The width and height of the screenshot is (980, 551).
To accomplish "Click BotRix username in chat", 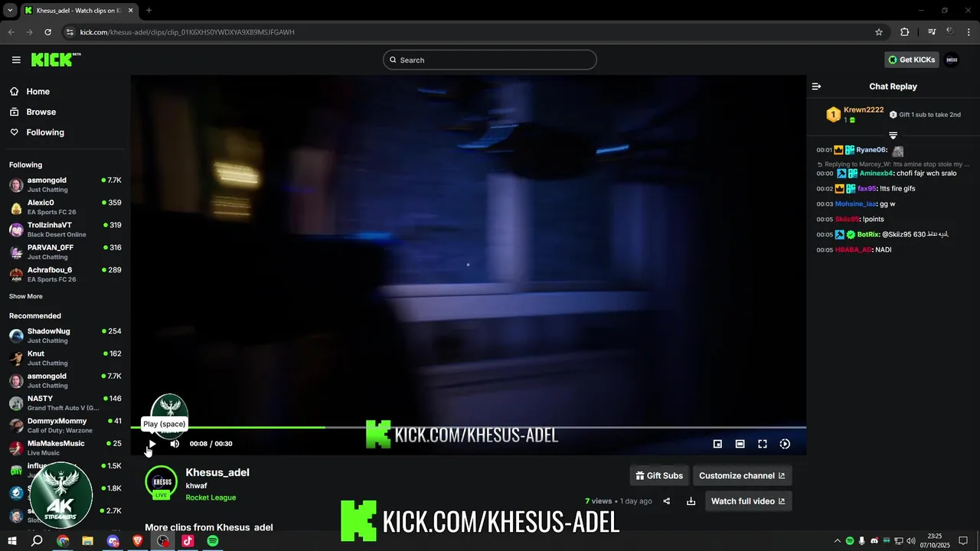I will pyautogui.click(x=868, y=234).
